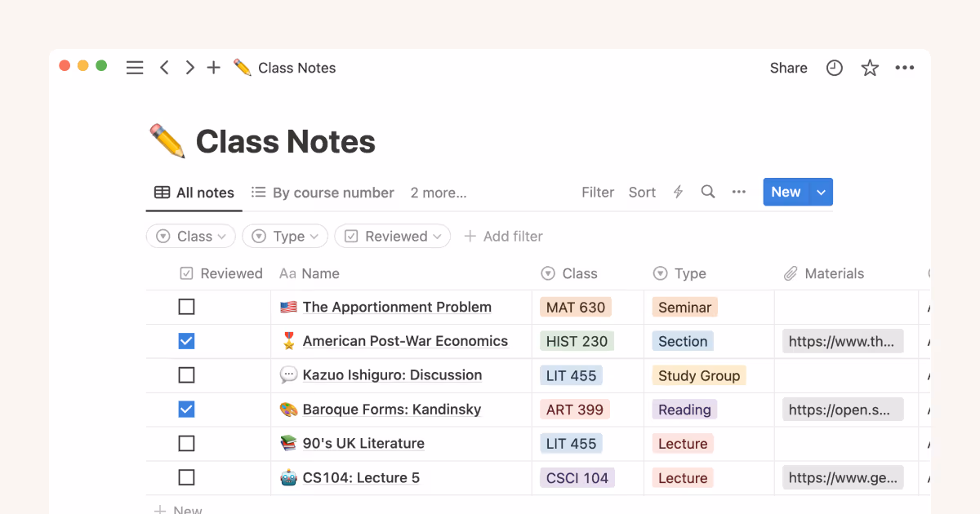Click the blue New button
Viewport: 980px width, 514px height.
point(785,192)
